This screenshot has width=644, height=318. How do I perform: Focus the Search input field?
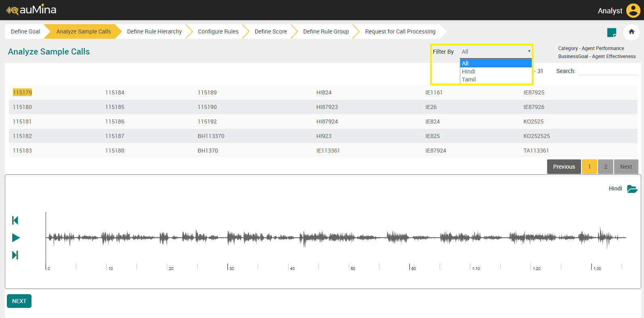[x=608, y=71]
